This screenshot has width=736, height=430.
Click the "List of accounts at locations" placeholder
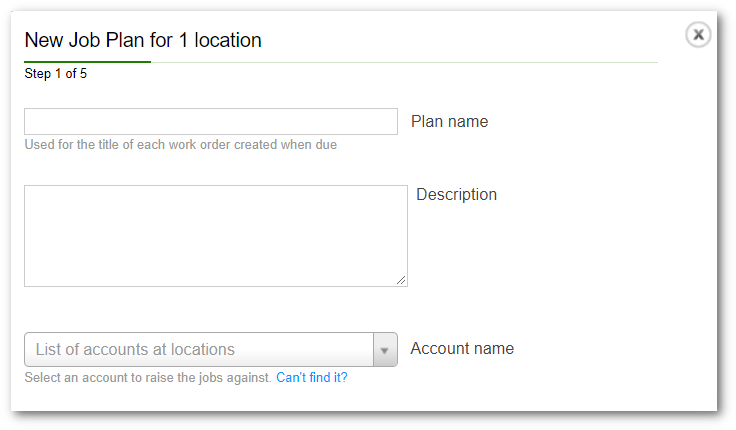pos(135,350)
